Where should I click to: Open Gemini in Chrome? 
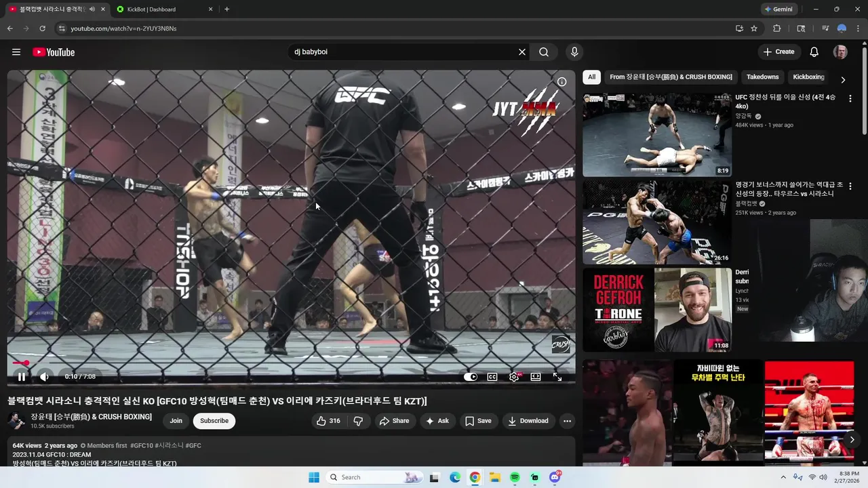778,9
